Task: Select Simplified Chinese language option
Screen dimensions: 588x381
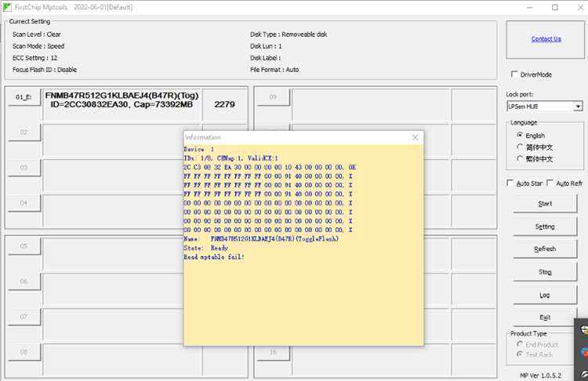Action: pos(520,147)
